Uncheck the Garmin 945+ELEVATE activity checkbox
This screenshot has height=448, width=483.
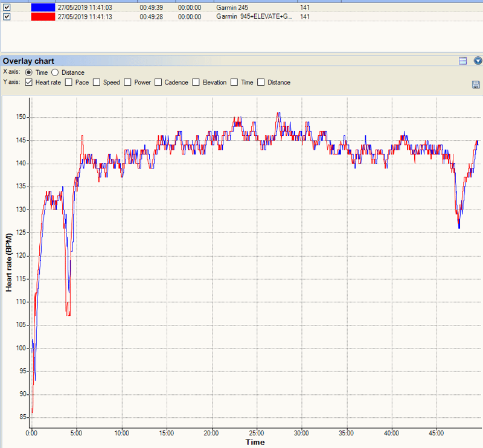pyautogui.click(x=7, y=17)
